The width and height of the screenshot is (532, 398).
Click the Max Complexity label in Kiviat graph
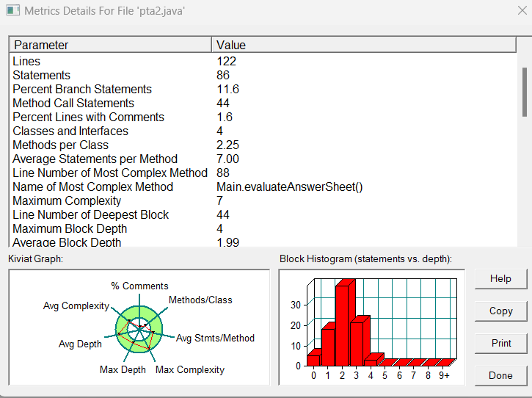[190, 369]
